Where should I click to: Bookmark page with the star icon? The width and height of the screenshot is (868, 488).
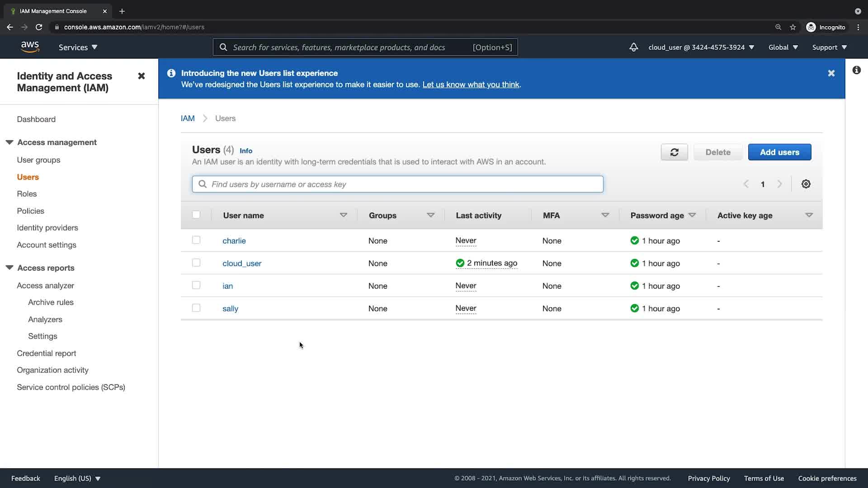(x=793, y=27)
